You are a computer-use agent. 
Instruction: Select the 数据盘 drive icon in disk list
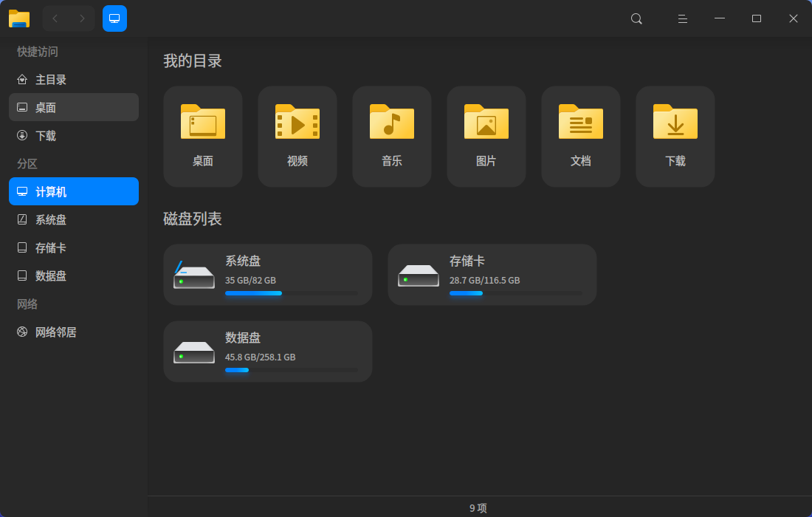(193, 352)
